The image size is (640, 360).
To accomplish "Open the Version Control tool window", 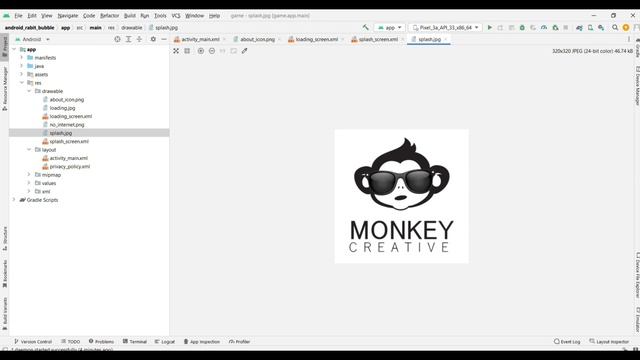I will pyautogui.click(x=33, y=341).
